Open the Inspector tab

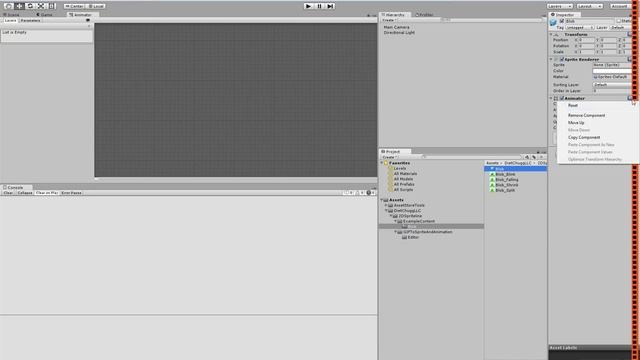tap(563, 15)
